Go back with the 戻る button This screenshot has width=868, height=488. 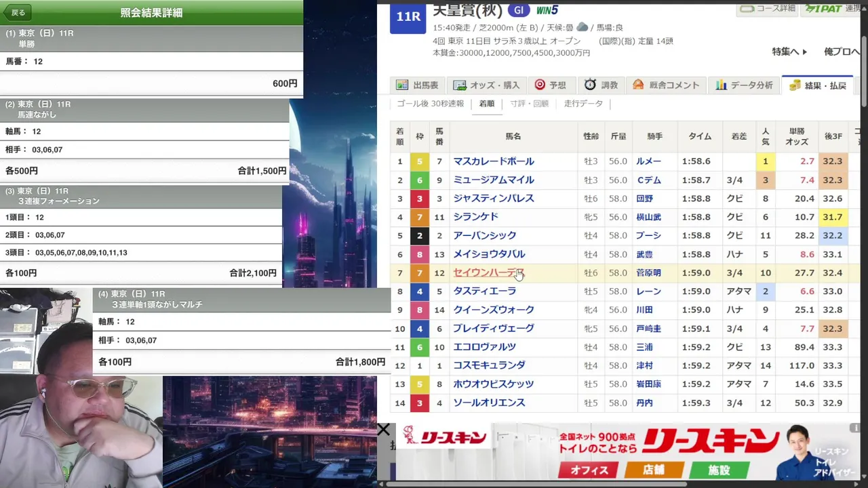tap(18, 12)
